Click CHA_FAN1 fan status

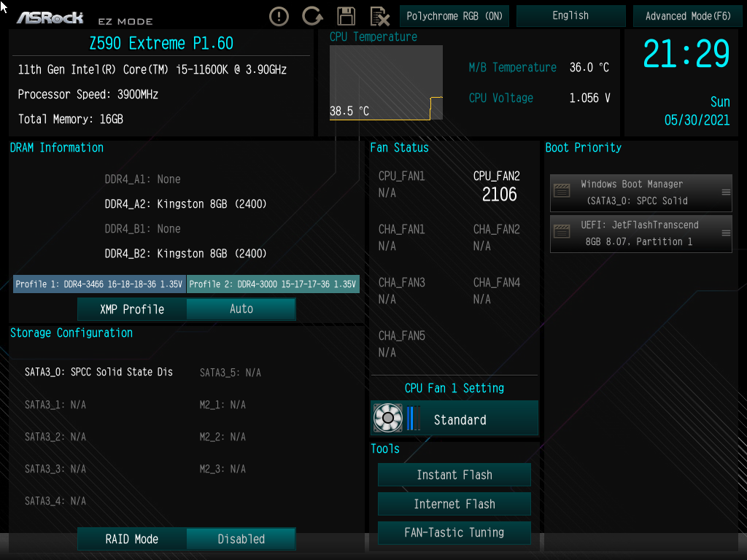(402, 238)
